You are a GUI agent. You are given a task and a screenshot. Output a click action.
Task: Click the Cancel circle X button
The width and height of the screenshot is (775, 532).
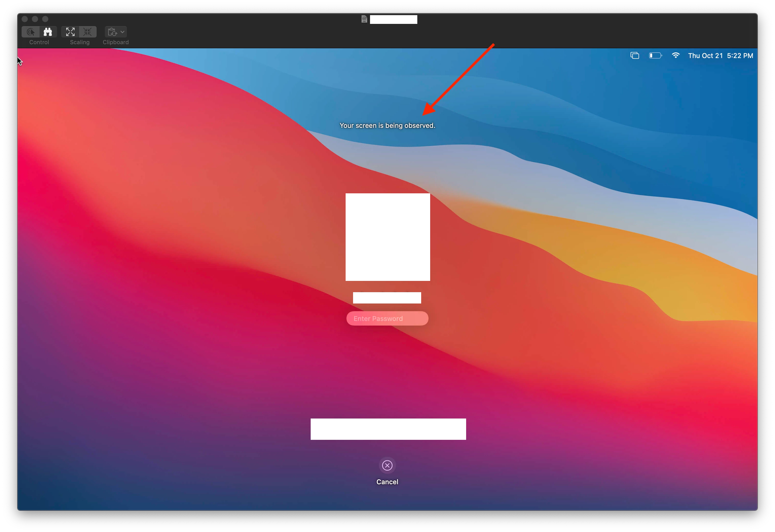click(x=387, y=465)
